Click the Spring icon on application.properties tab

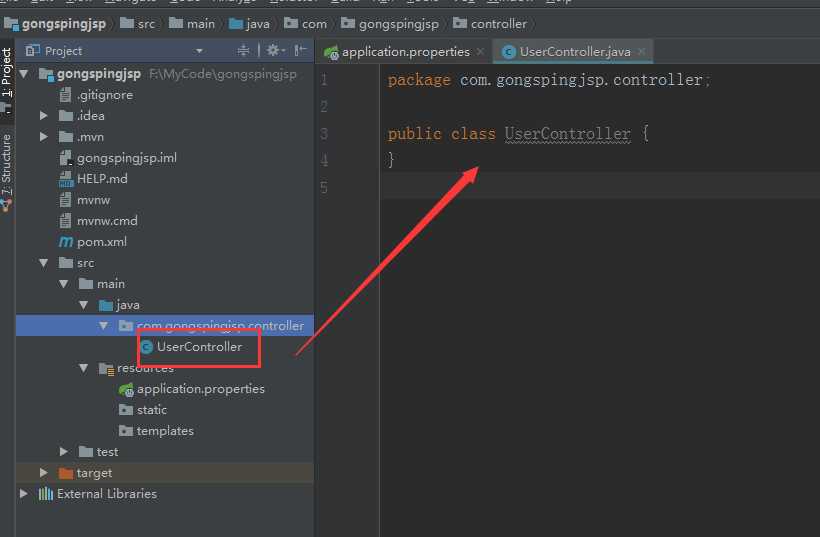(331, 52)
